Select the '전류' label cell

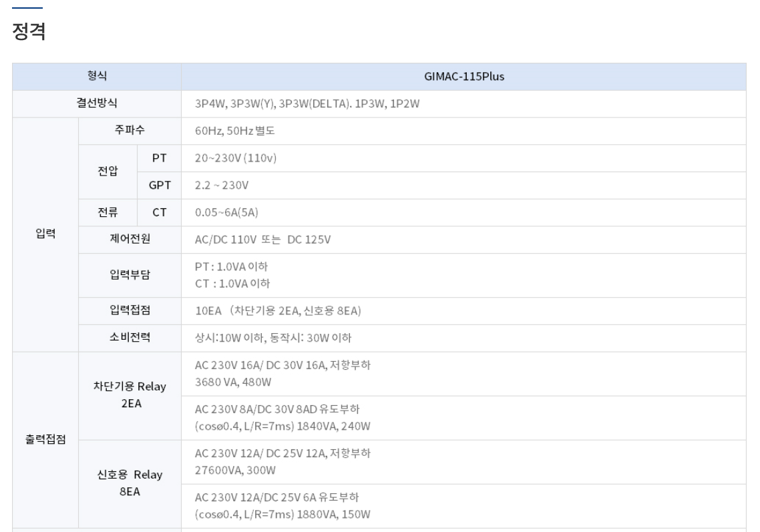click(108, 212)
